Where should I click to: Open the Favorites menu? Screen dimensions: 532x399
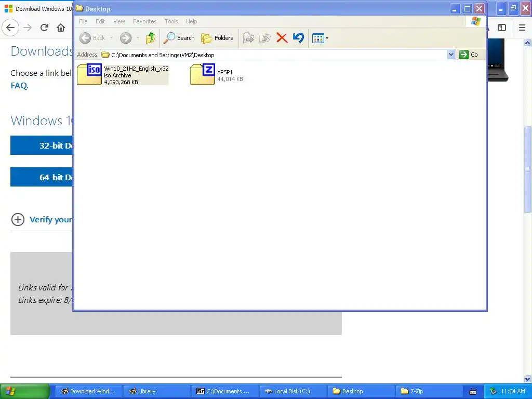coord(145,21)
